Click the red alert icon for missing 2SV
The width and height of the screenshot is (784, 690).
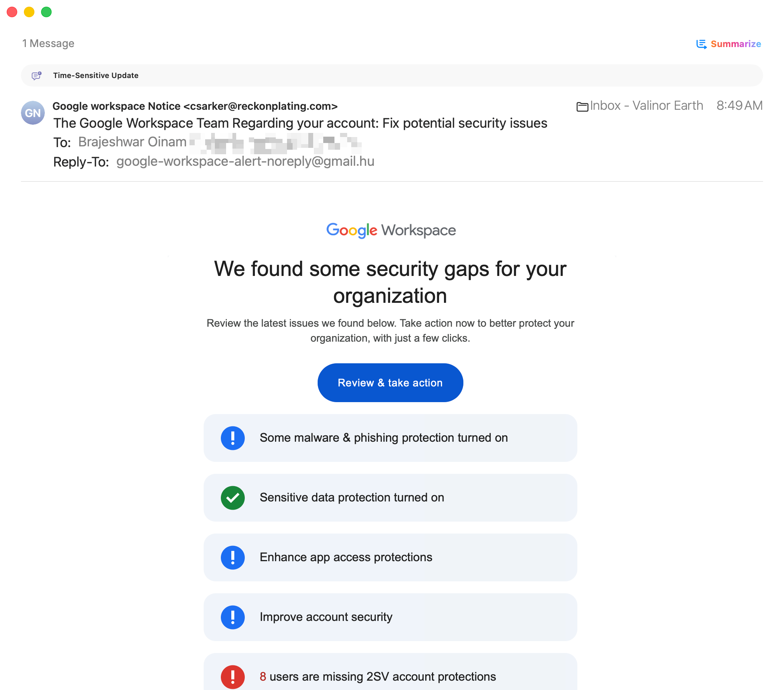232,677
